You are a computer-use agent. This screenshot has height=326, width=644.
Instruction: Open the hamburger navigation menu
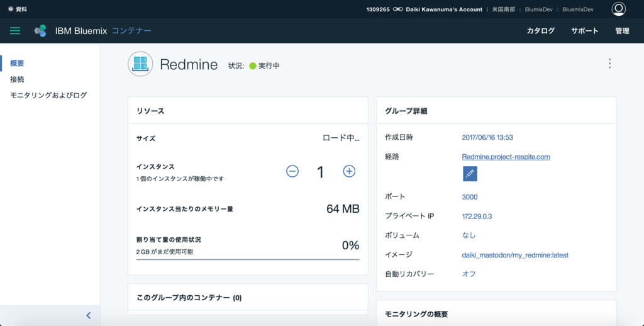pos(15,31)
